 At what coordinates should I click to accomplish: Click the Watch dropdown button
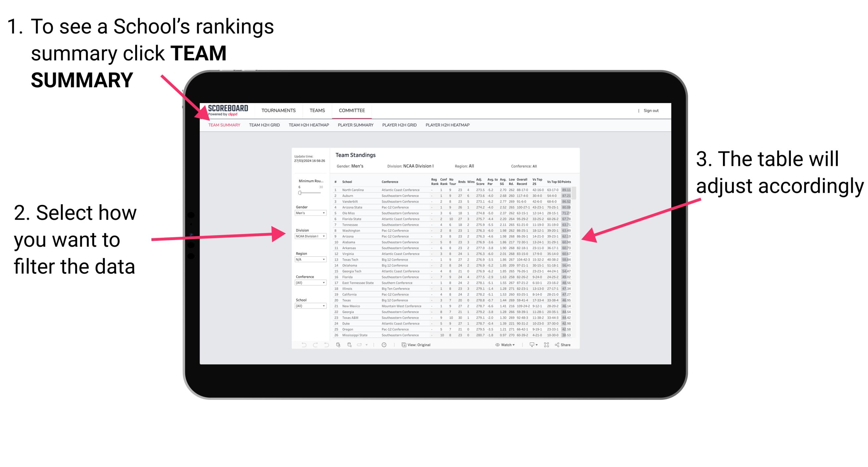click(x=502, y=345)
